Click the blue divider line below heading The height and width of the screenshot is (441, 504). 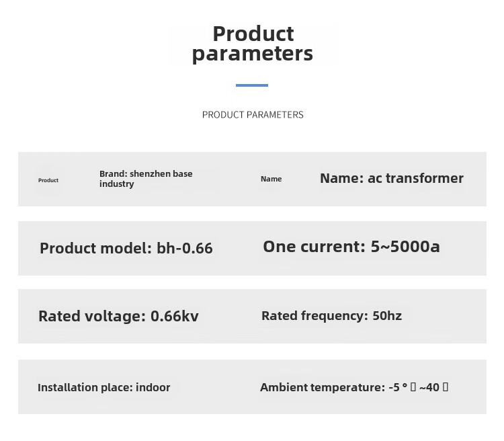click(x=252, y=85)
